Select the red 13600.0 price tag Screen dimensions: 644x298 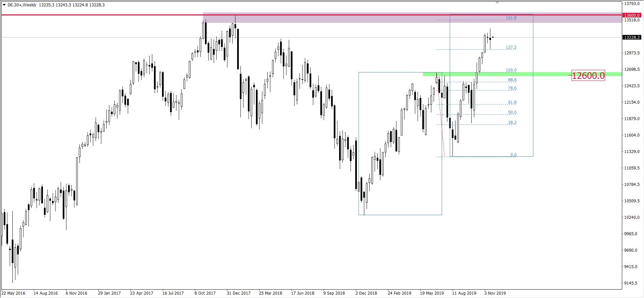[x=632, y=15]
